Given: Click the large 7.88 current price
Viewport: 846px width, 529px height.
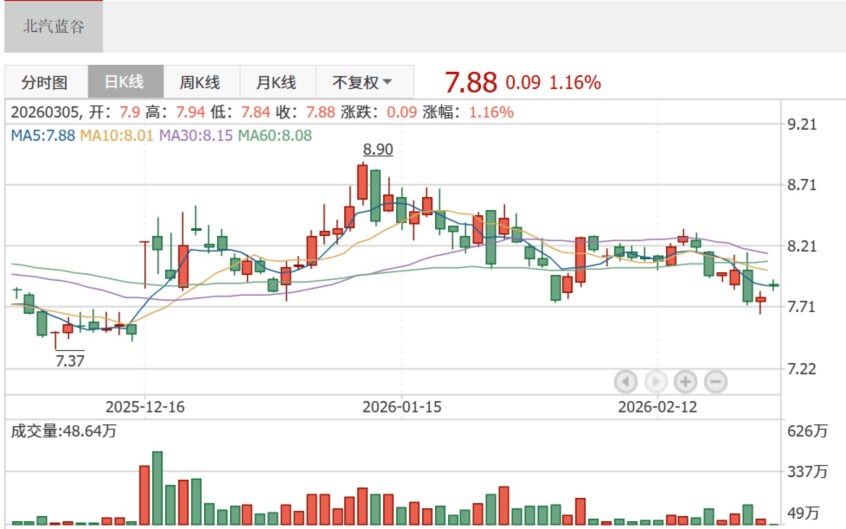Looking at the screenshot, I should pyautogui.click(x=470, y=83).
